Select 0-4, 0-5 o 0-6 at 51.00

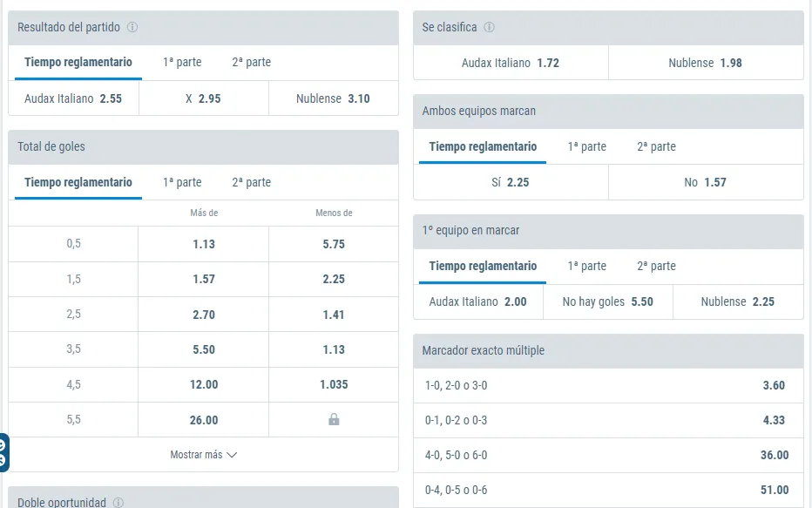(607, 490)
